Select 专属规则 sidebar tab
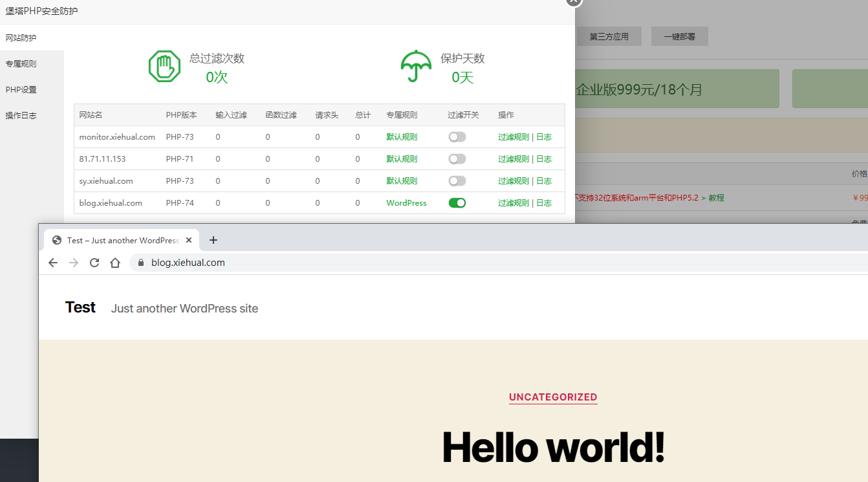Screen dimensions: 868x482 (x=32, y=63)
